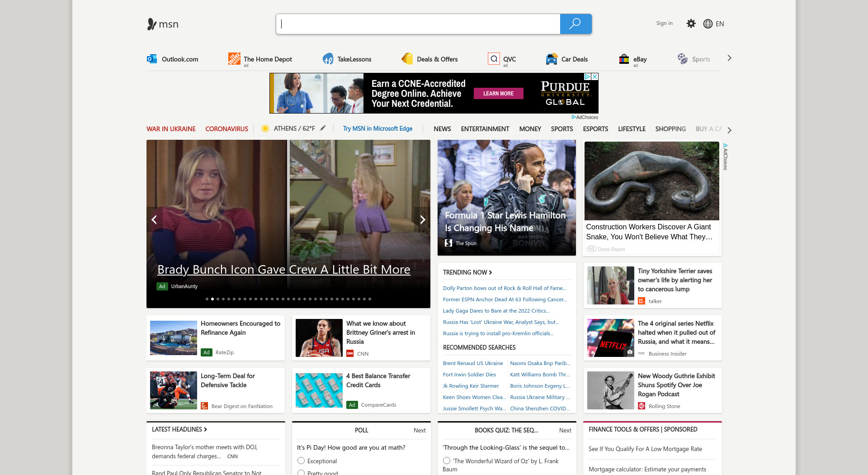868x475 pixels.
Task: Open the SHOPPING category
Action: click(x=670, y=128)
